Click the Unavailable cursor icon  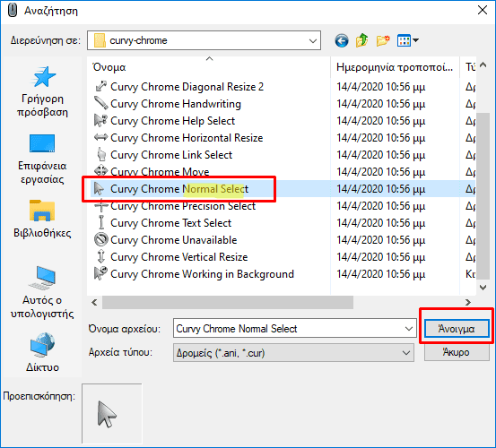tap(101, 239)
